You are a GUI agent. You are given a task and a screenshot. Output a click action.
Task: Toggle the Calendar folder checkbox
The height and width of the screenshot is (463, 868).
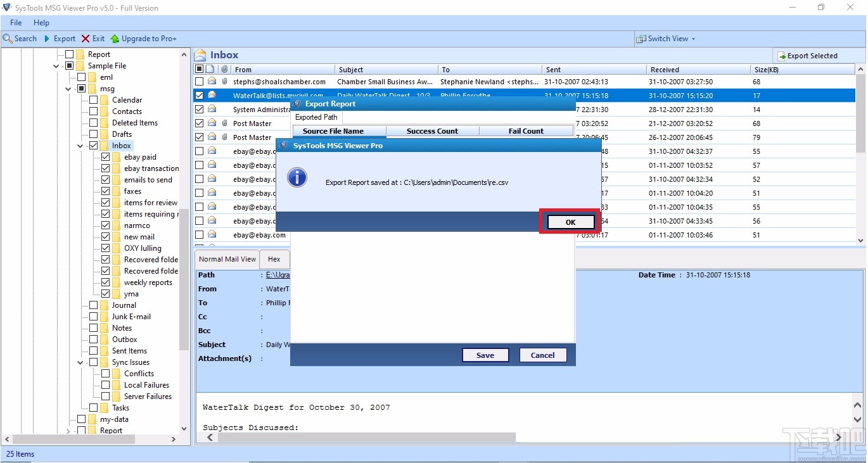[x=94, y=100]
